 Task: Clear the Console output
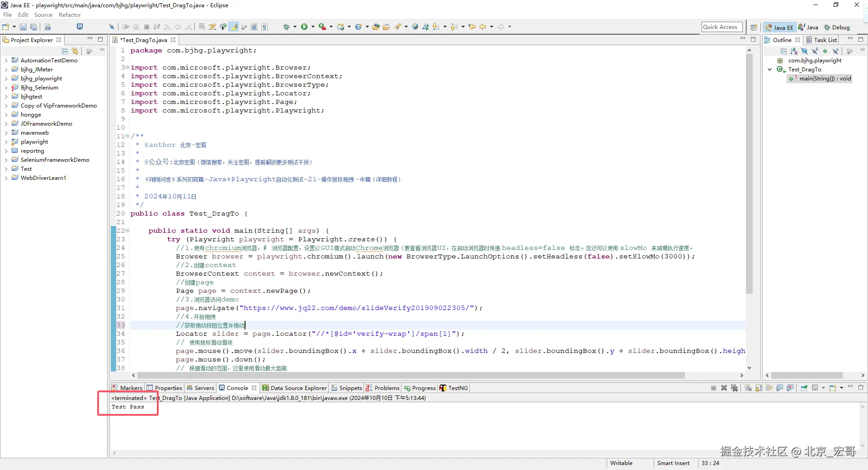click(748, 388)
